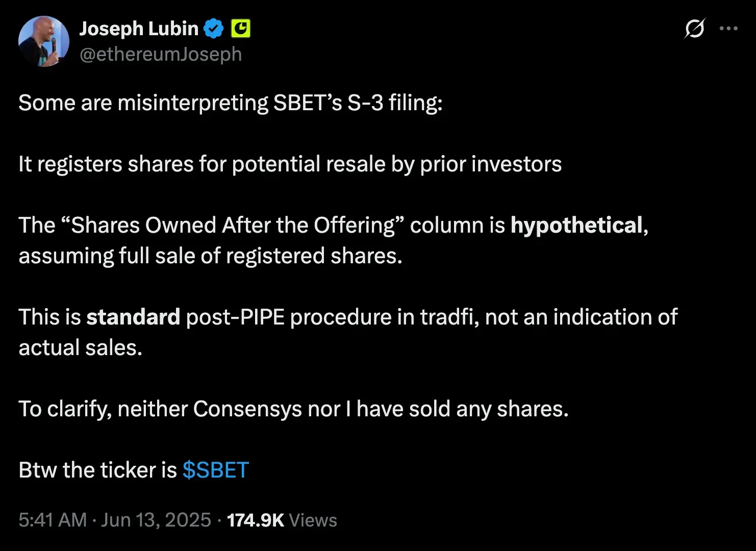The image size is (756, 551).
Task: Click the line about misinterpreting S-3 filing
Action: pyautogui.click(x=230, y=103)
